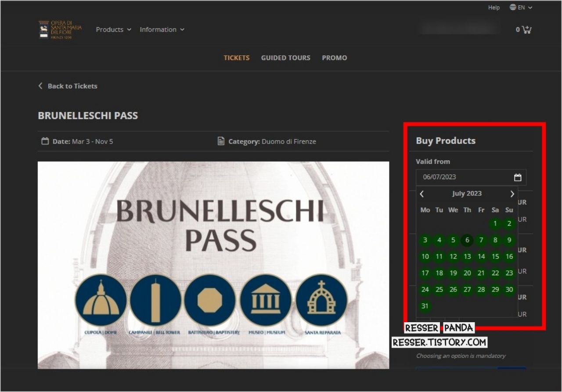Choose July 5 in the calendar
Image resolution: width=562 pixels, height=392 pixels.
(x=453, y=240)
